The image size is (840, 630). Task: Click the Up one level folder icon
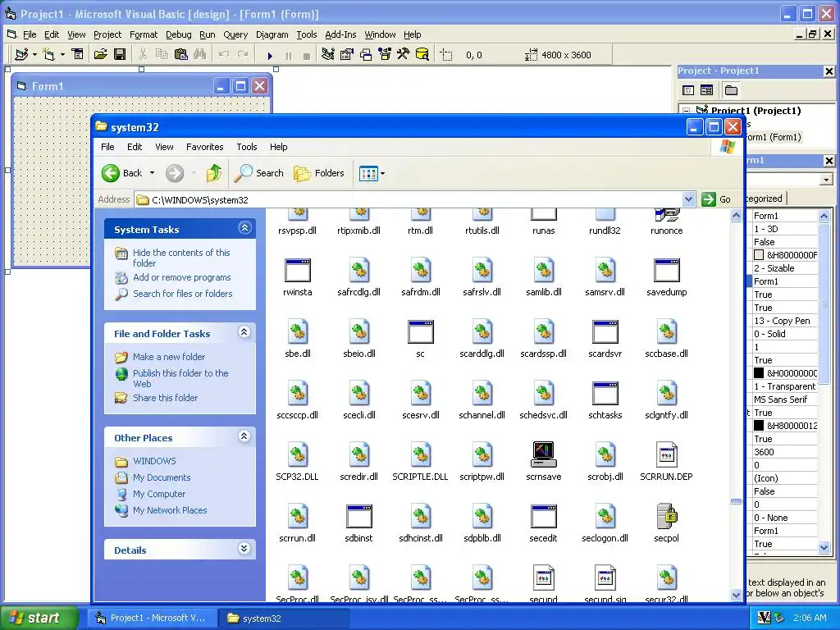pos(214,173)
